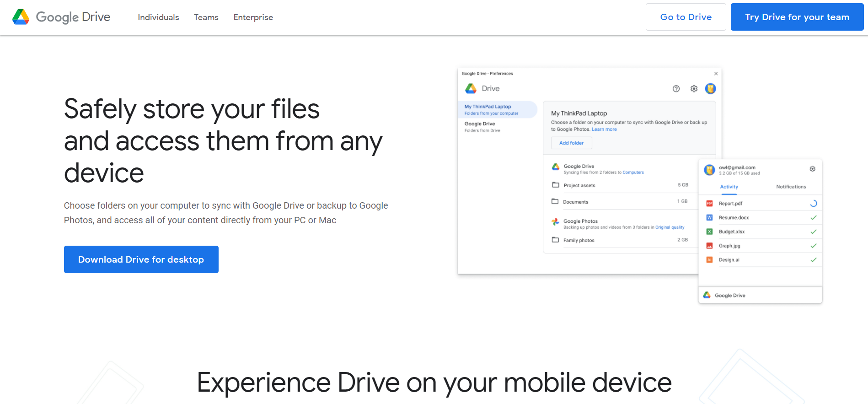Image resolution: width=868 pixels, height=404 pixels.
Task: Click 'Experience Drive on your mobile device' heading
Action: click(434, 382)
